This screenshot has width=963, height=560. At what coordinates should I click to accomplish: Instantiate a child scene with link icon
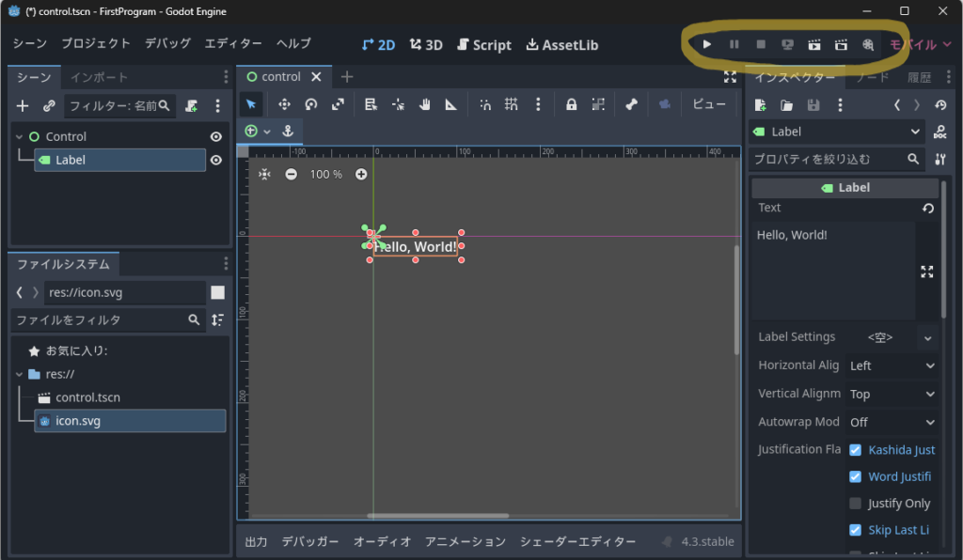click(49, 105)
